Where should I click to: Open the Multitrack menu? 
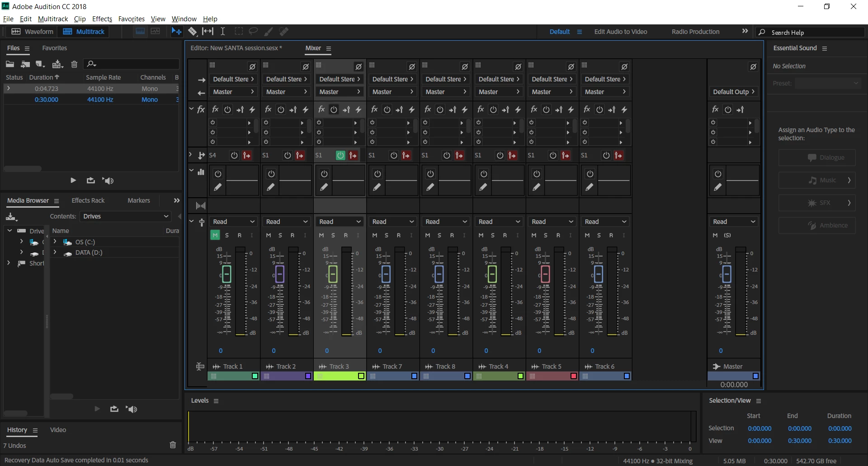[53, 19]
